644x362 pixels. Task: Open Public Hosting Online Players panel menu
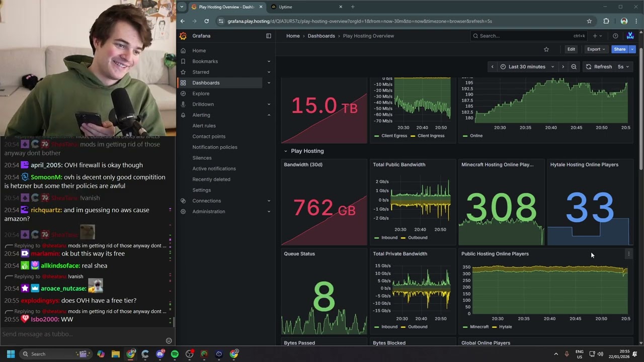[628, 254]
